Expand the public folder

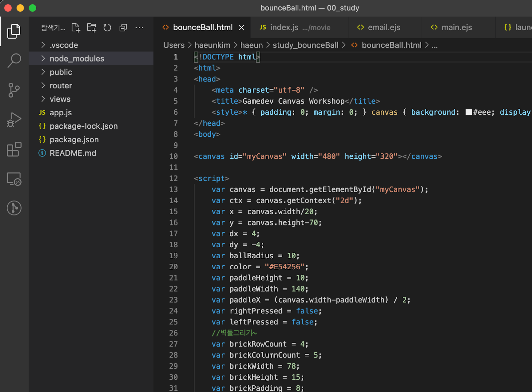pos(91,72)
